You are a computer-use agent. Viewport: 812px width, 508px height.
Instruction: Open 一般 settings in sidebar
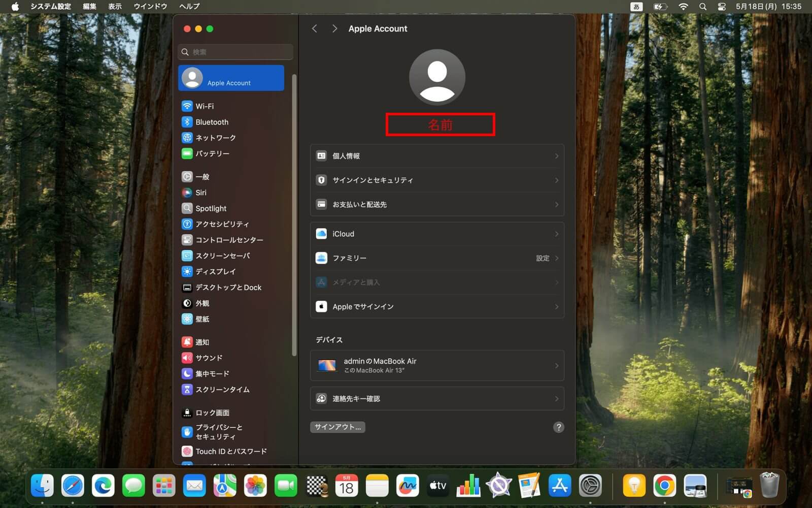coord(231,177)
